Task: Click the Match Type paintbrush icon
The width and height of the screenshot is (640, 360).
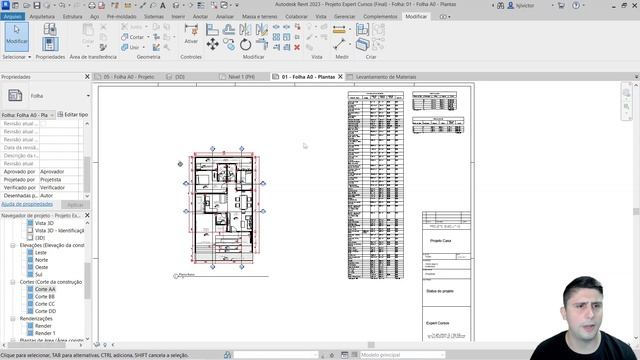Action: 103,47
